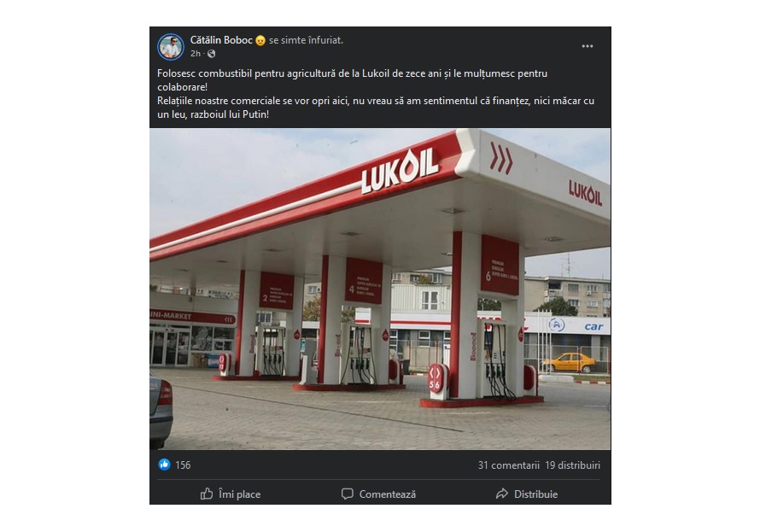
Task: Click the 'se simte înfuriat' feeling text
Action: pos(306,40)
